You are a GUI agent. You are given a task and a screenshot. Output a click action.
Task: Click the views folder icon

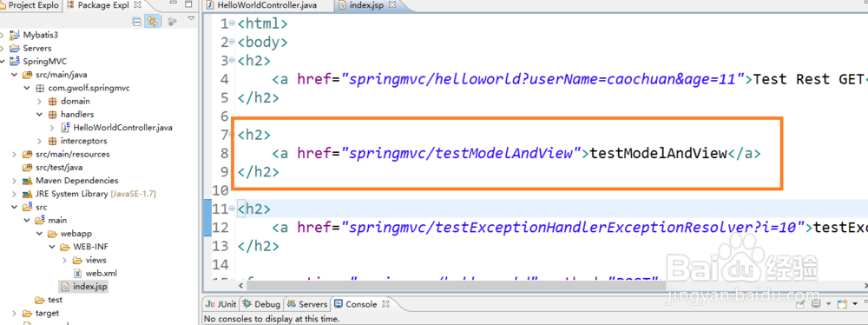click(x=78, y=260)
